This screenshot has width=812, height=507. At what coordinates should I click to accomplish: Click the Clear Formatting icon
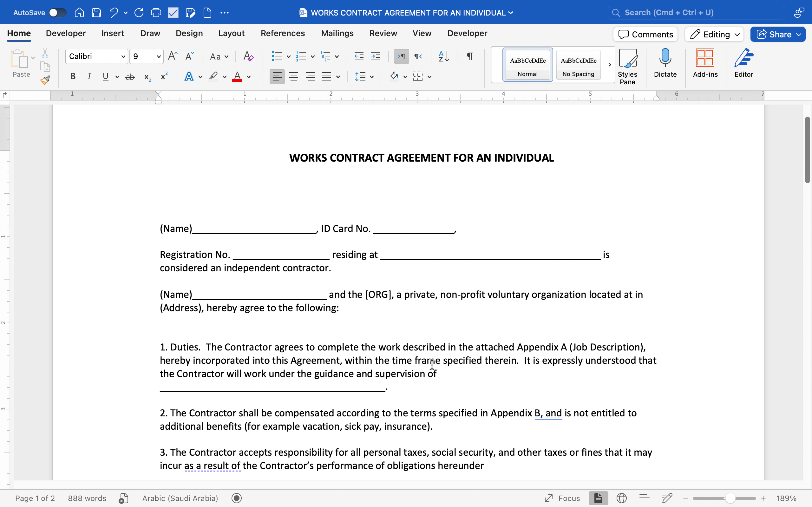[x=248, y=56]
